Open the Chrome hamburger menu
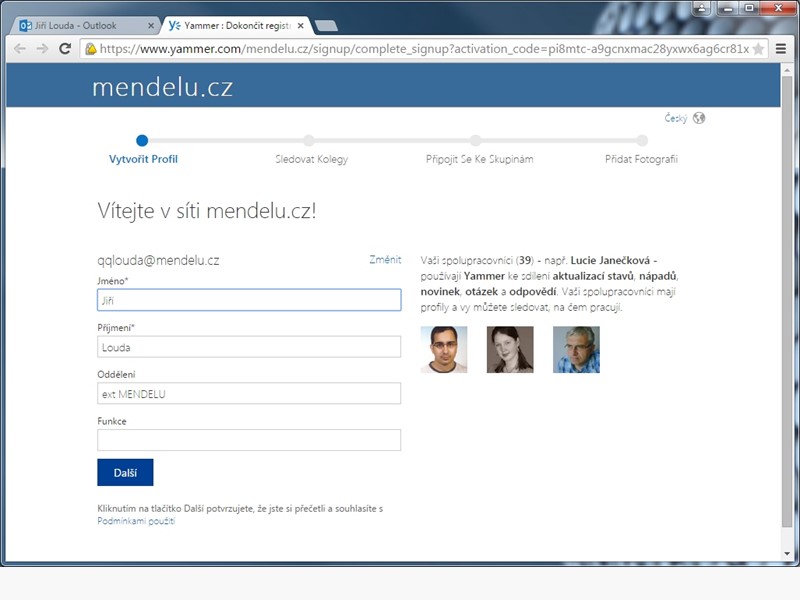800x600 pixels. click(x=781, y=48)
